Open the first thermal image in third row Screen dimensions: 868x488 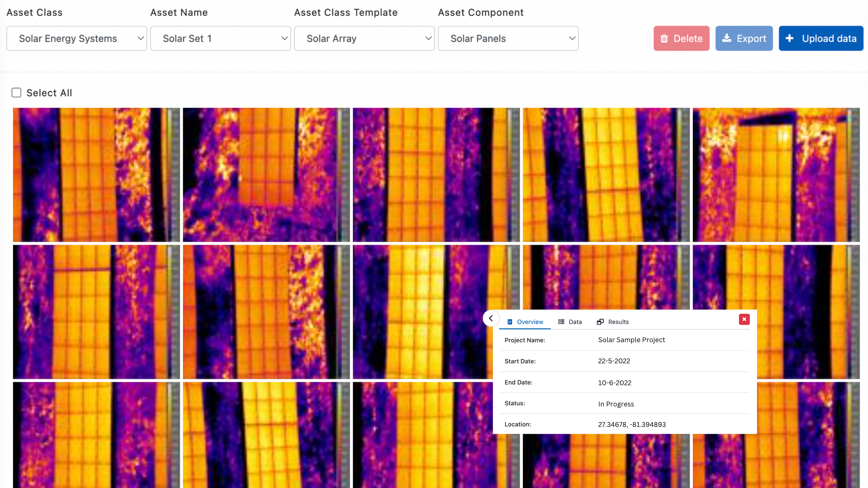click(96, 435)
